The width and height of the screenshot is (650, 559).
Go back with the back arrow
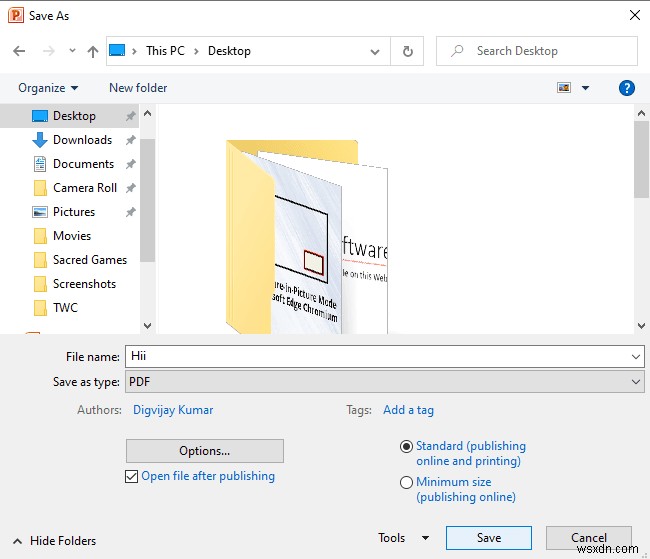coord(19,51)
